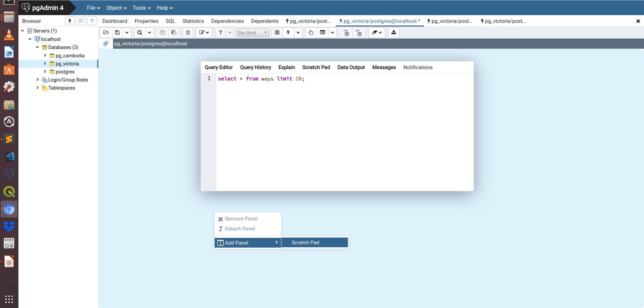This screenshot has height=308, width=644.
Task: Toggle the filter on the result set
Action: point(220,33)
